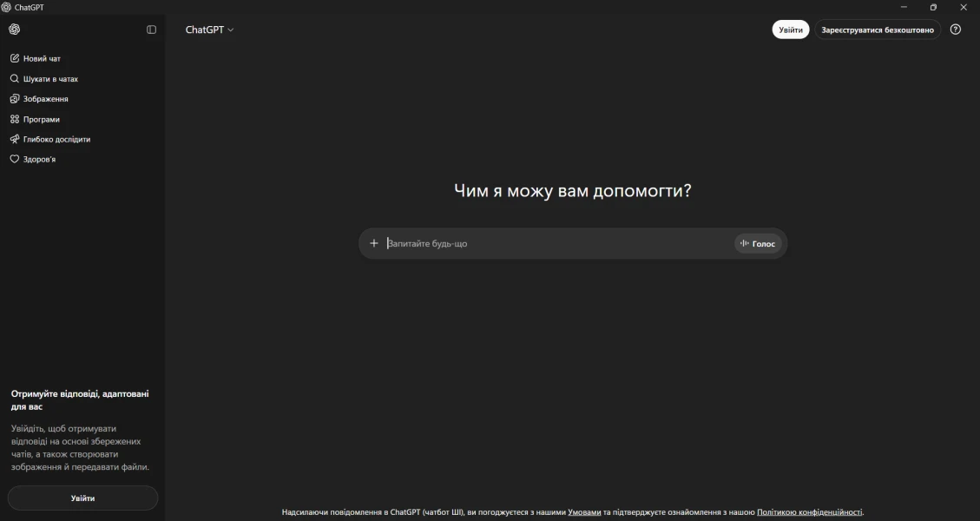Click the Новий чат pencil icon

click(x=15, y=58)
